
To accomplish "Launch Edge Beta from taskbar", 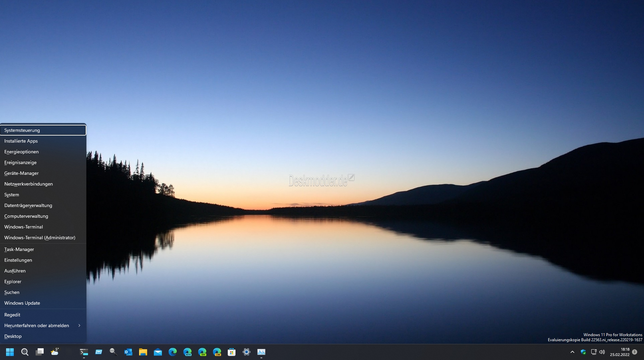I will [x=187, y=352].
